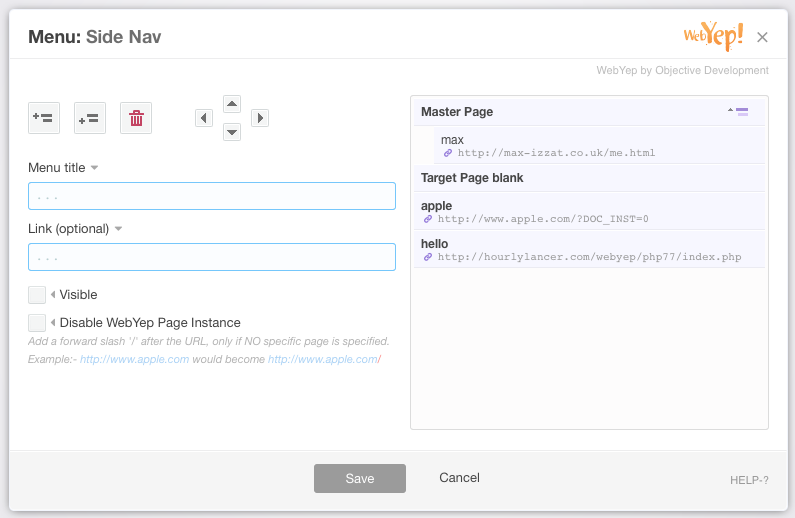Screen dimensions: 795x518
Task: Click the WebYep by Objective Development text
Action: pyautogui.click(x=682, y=70)
